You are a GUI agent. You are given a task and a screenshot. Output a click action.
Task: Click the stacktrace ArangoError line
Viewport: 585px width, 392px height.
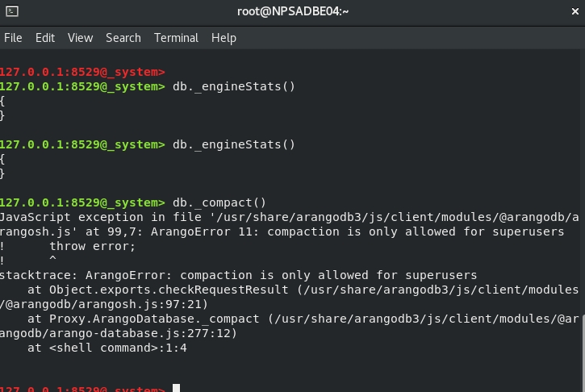point(238,275)
